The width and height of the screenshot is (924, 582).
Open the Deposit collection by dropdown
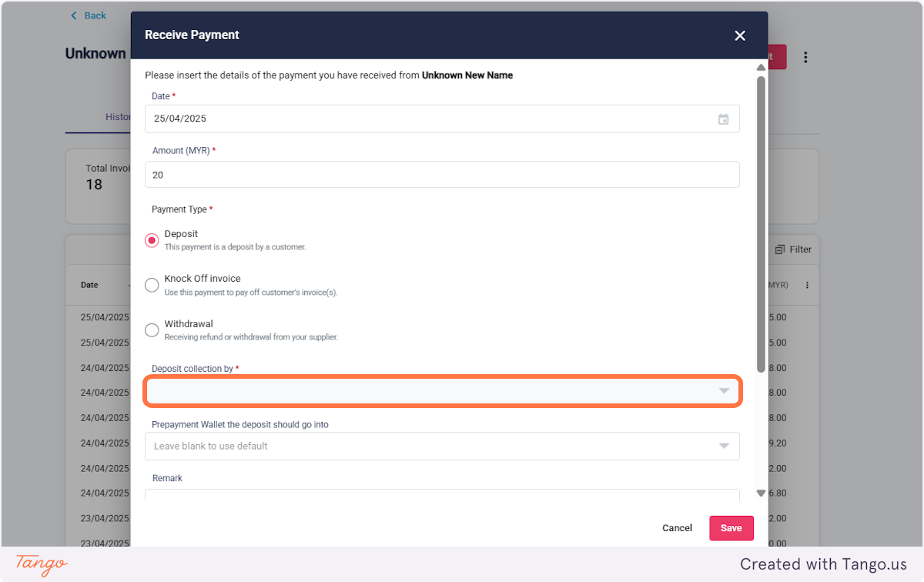tap(442, 391)
